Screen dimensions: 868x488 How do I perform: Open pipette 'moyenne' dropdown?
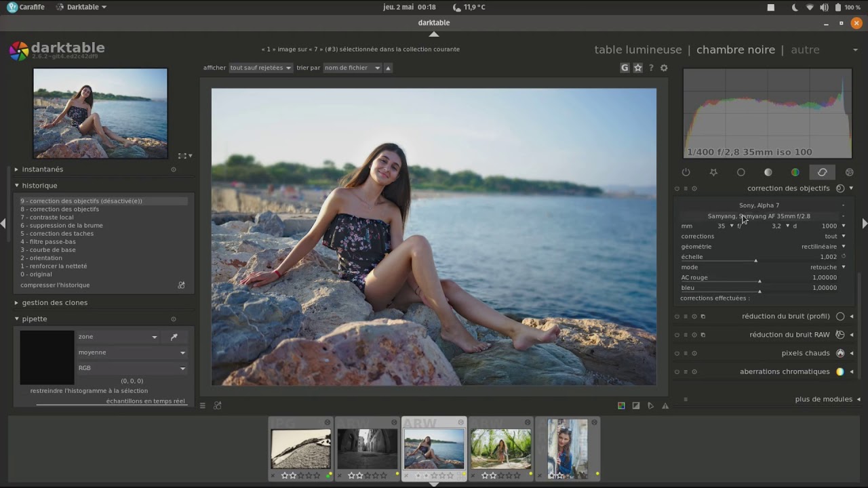click(132, 352)
